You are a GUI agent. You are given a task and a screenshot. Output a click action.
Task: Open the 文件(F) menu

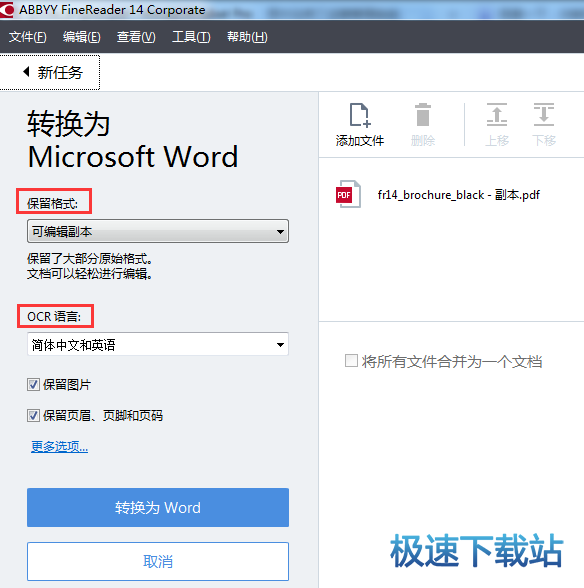[x=28, y=37]
